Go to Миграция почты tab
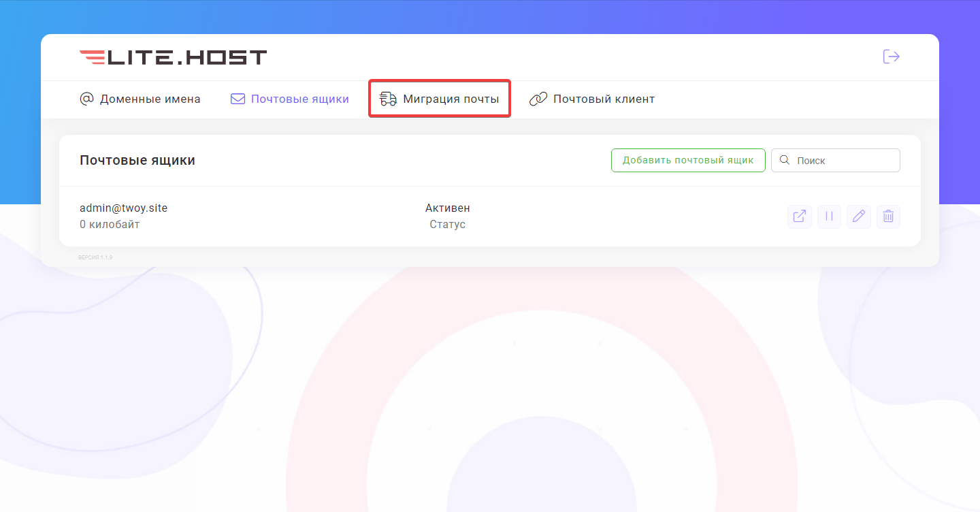 tap(440, 99)
